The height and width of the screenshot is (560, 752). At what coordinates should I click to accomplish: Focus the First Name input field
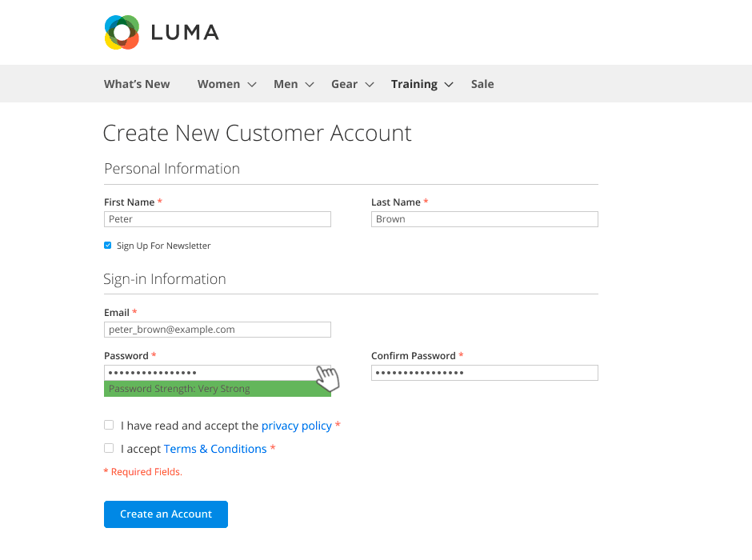coord(218,219)
